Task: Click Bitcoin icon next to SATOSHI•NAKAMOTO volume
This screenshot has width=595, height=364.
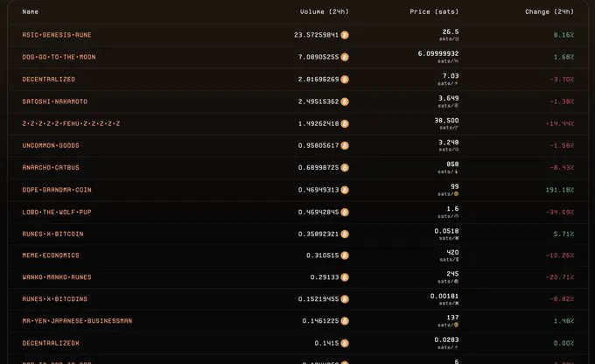Action: tap(345, 101)
